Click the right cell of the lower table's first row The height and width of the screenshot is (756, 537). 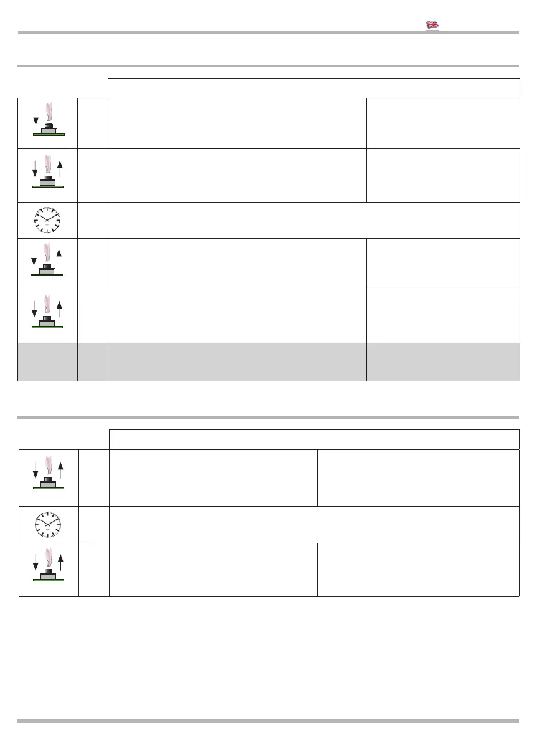coord(418,477)
